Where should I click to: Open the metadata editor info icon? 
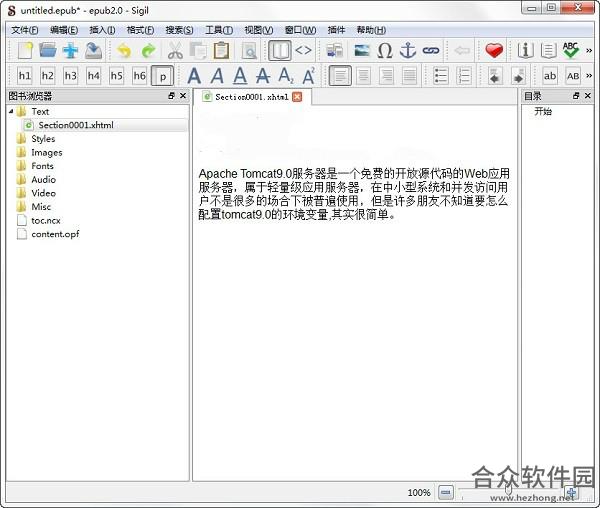click(x=525, y=50)
